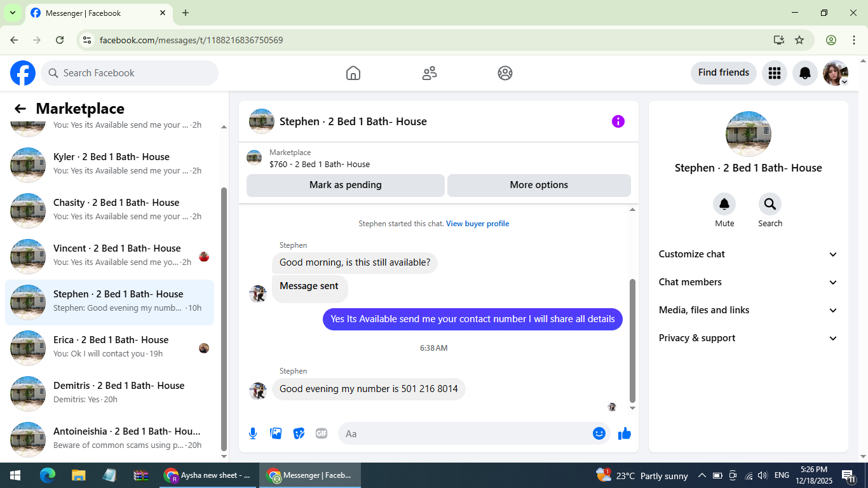Open Kyler 2 Bed 1 Bath chat
Image resolution: width=868 pixels, height=488 pixels.
tap(110, 165)
